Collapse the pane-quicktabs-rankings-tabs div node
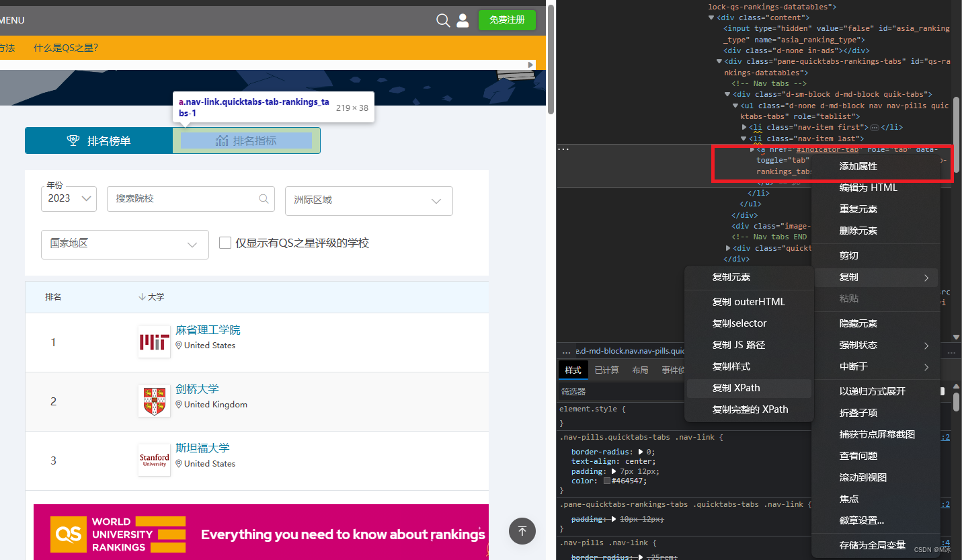This screenshot has width=962, height=560. tap(719, 61)
